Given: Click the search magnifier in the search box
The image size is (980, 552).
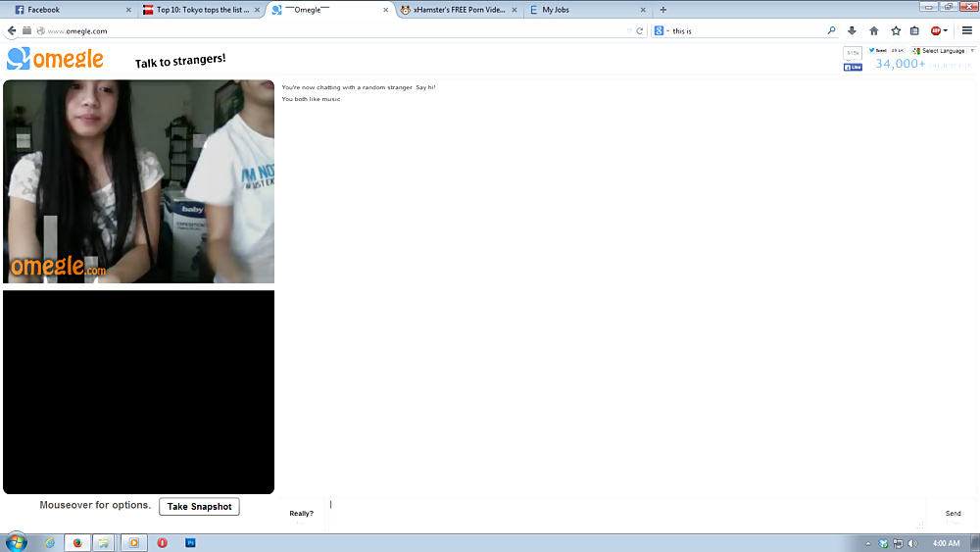Looking at the screenshot, I should click(831, 30).
